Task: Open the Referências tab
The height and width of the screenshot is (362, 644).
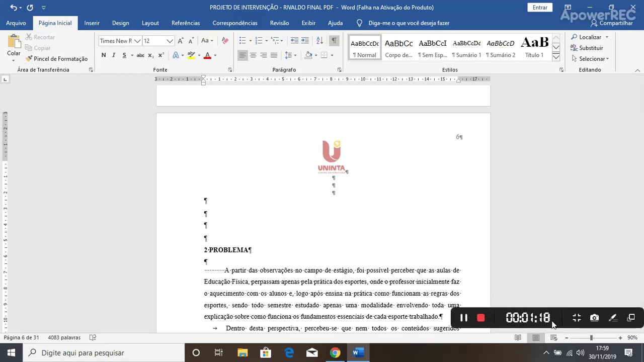Action: (x=186, y=23)
